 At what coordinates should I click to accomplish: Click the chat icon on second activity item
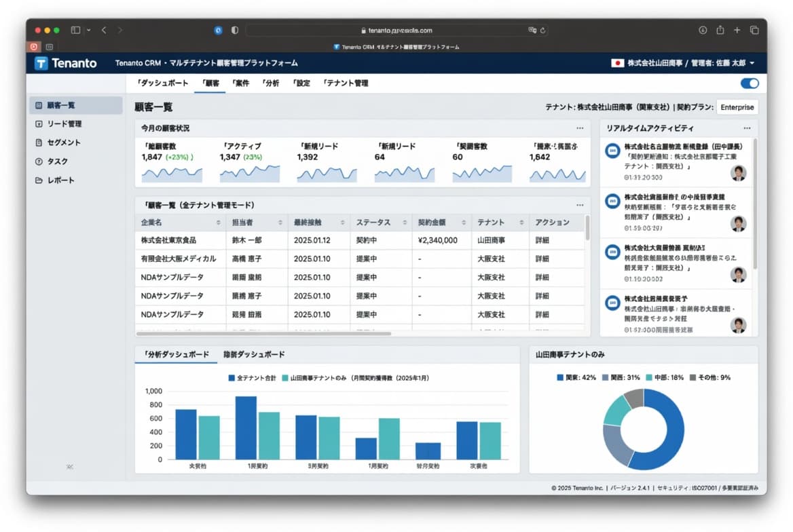pyautogui.click(x=612, y=202)
